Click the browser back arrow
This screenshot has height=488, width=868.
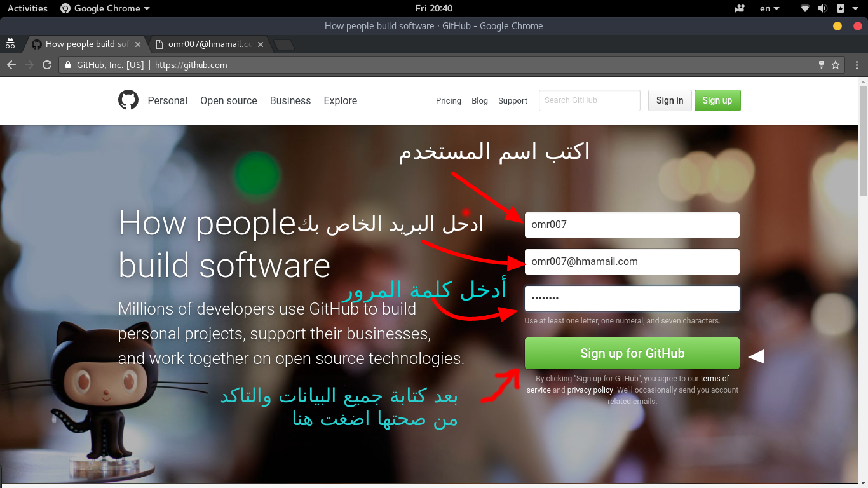pos(11,65)
